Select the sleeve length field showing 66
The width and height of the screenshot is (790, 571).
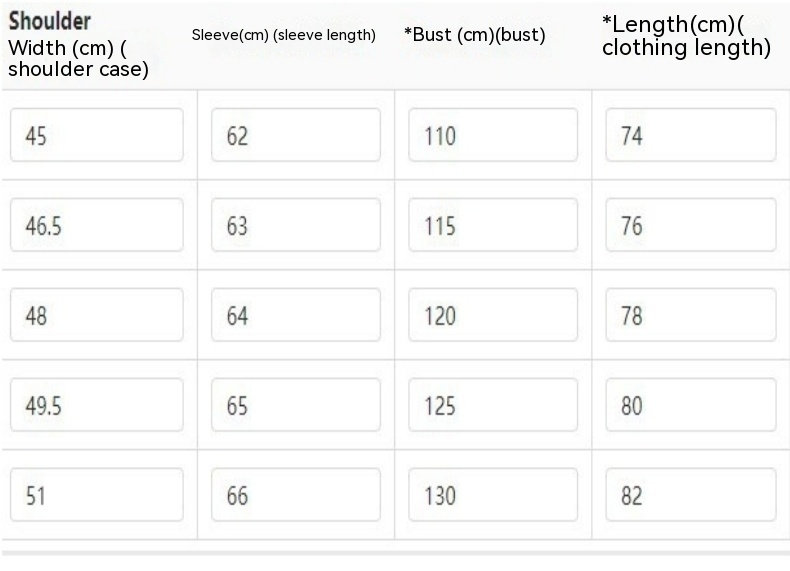click(x=296, y=495)
